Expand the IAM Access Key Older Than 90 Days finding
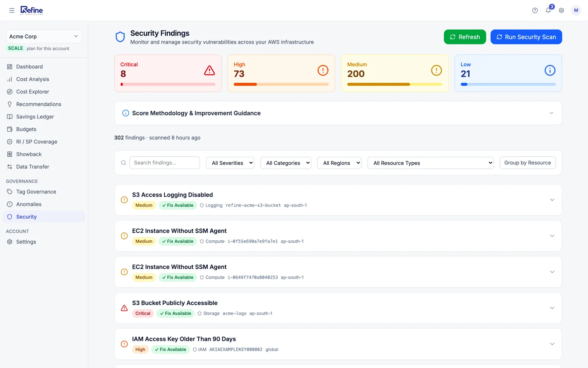The height and width of the screenshot is (368, 588). [552, 344]
